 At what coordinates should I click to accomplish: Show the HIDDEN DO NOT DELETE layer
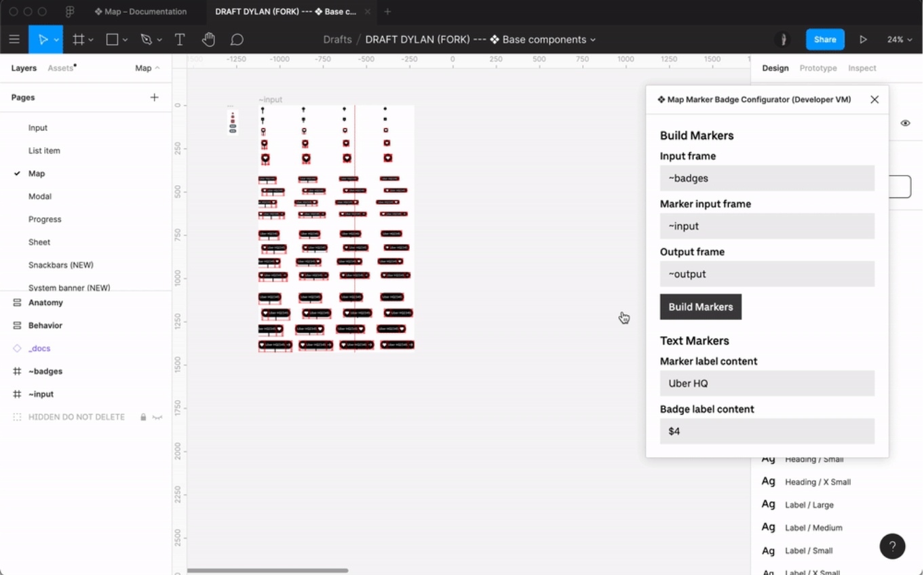point(158,417)
